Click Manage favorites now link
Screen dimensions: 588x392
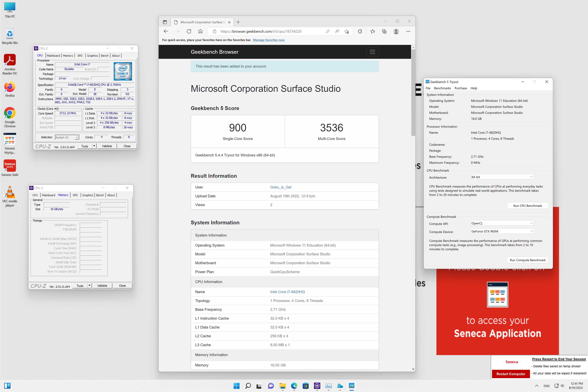(x=269, y=40)
